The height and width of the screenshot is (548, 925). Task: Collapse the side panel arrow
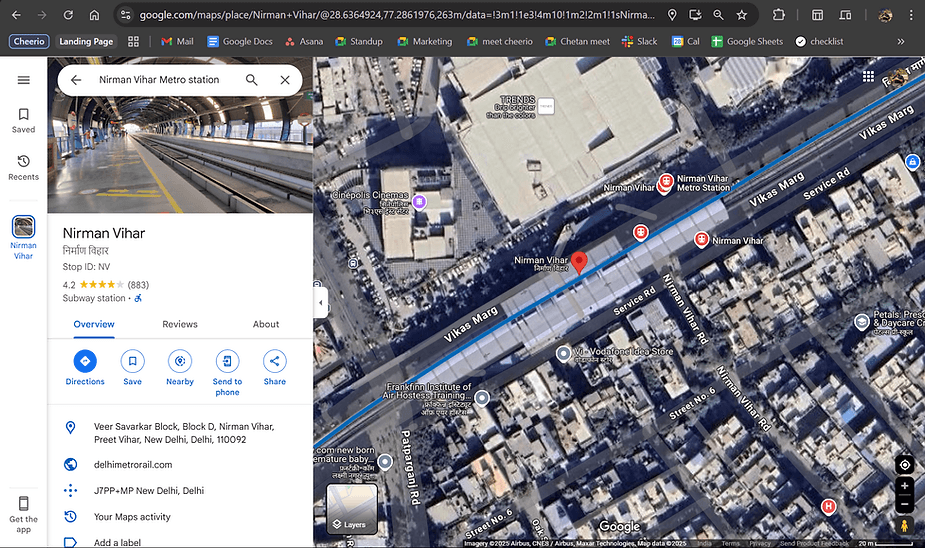[x=320, y=303]
